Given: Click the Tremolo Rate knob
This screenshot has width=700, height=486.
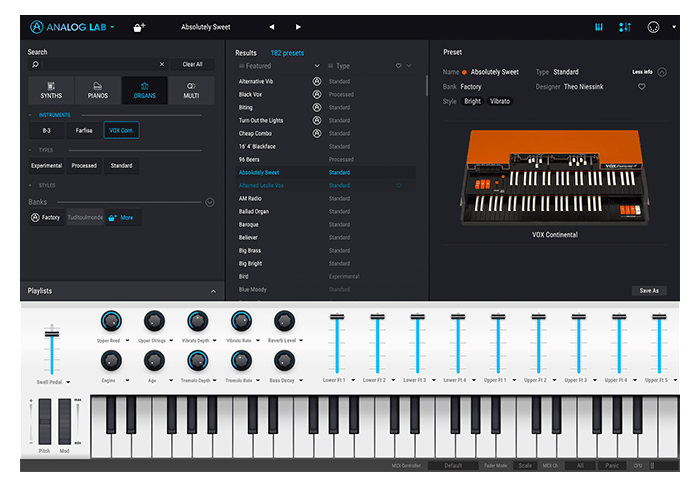Looking at the screenshot, I should pos(241,361).
